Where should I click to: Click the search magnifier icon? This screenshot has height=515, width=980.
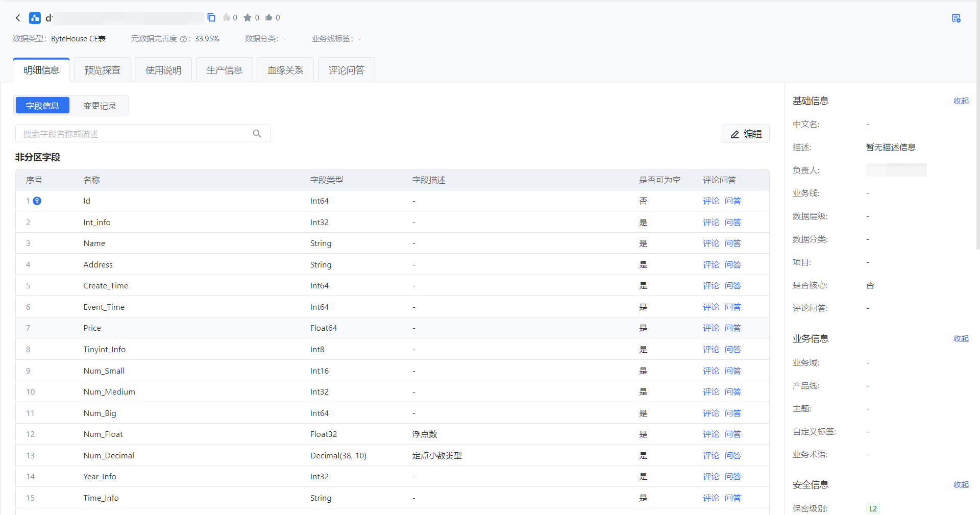click(x=257, y=134)
